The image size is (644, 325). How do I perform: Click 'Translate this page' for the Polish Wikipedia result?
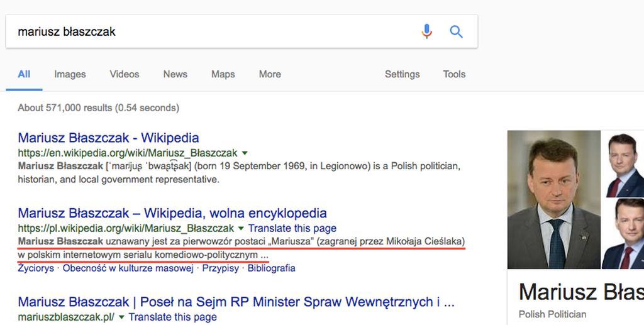pyautogui.click(x=292, y=228)
